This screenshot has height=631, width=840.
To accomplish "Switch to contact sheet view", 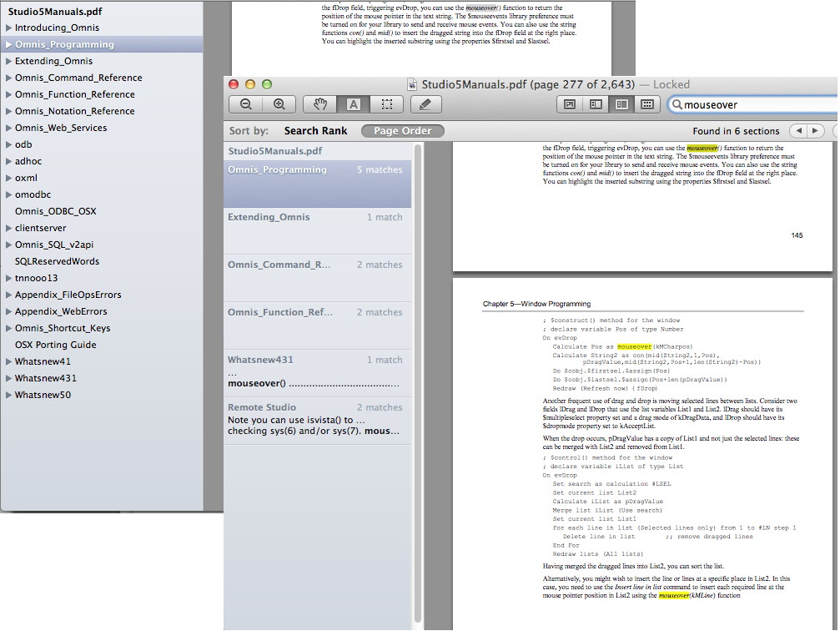I will click(x=647, y=104).
